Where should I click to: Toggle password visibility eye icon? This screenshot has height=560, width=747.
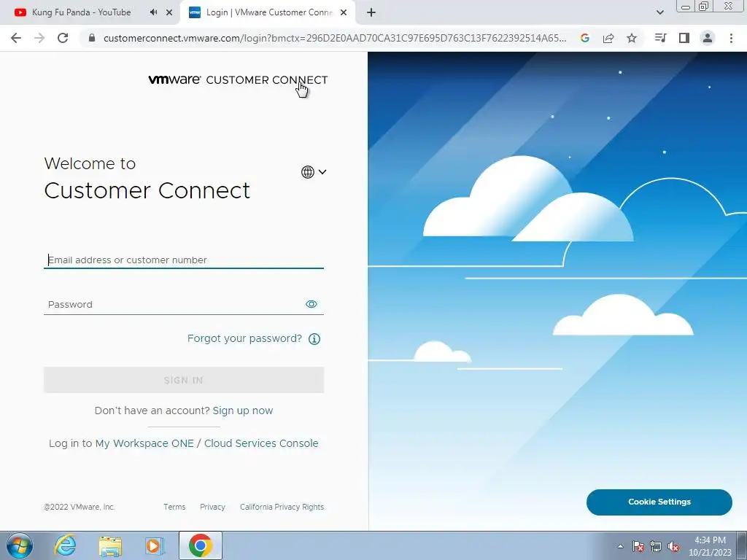311,304
